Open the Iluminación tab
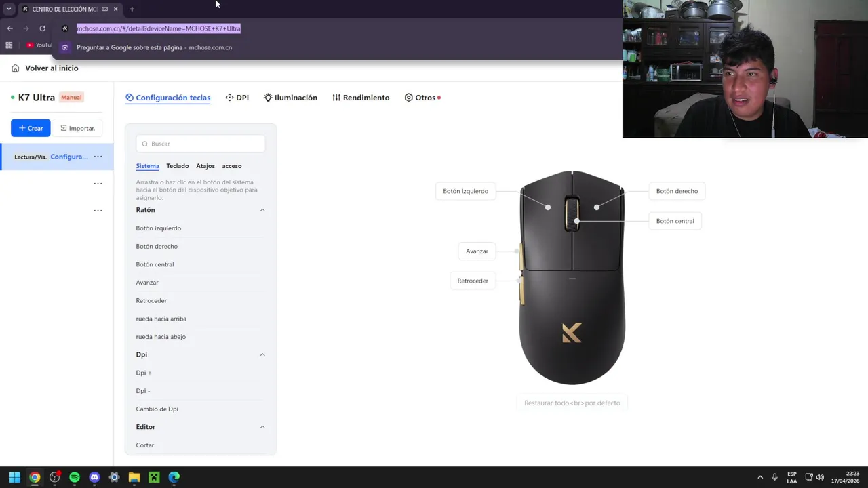 [x=290, y=98]
